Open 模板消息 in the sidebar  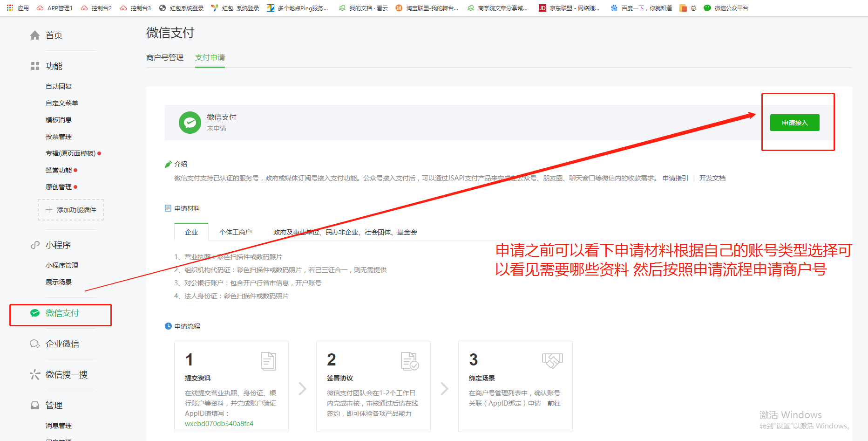59,120
